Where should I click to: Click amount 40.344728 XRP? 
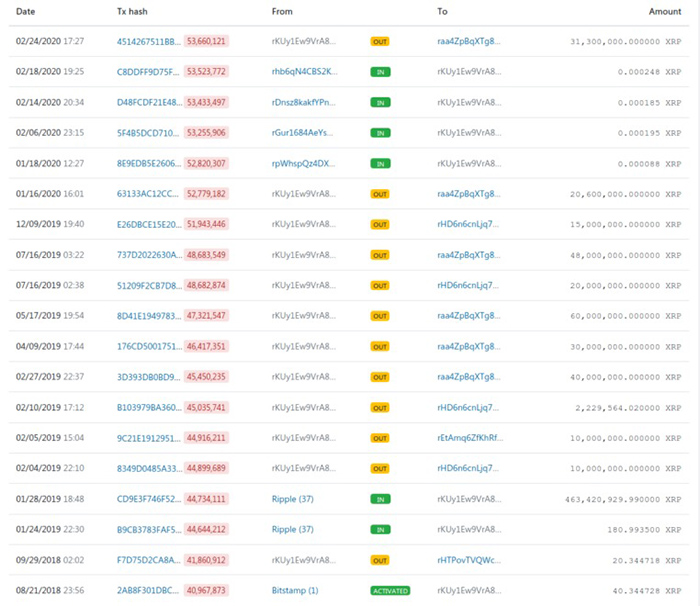pos(647,591)
